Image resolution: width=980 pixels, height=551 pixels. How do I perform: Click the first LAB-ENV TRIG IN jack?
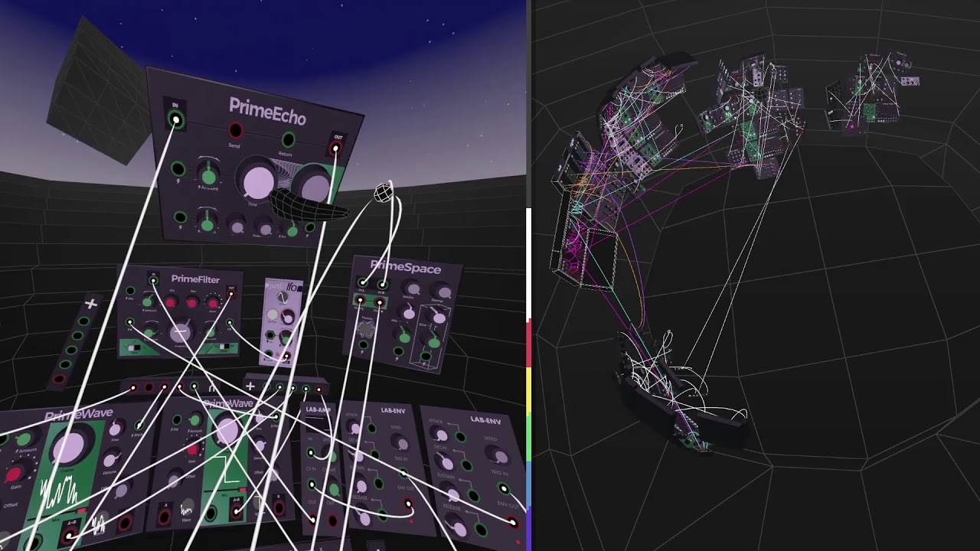(x=403, y=473)
